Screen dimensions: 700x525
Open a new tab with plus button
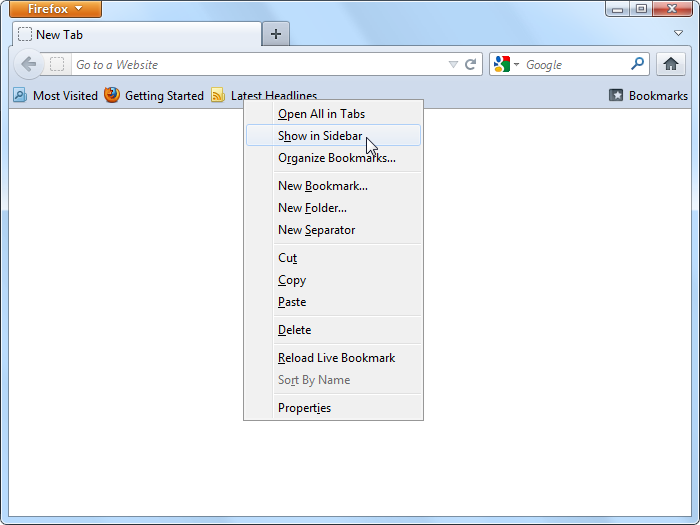pos(276,34)
